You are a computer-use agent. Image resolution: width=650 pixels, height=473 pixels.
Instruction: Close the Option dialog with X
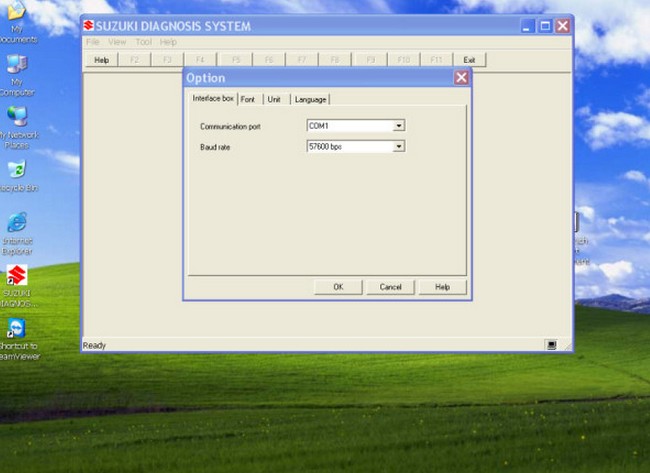pos(461,78)
